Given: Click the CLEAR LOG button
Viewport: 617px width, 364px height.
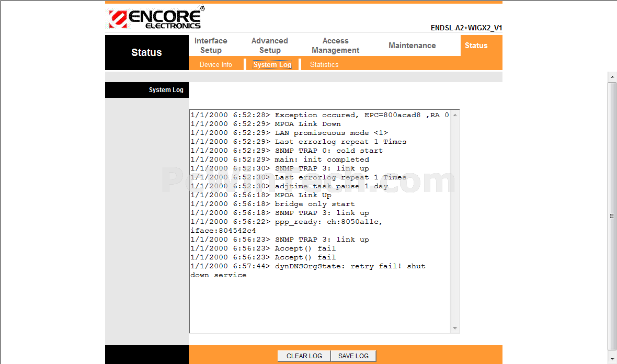Looking at the screenshot, I should coord(304,356).
